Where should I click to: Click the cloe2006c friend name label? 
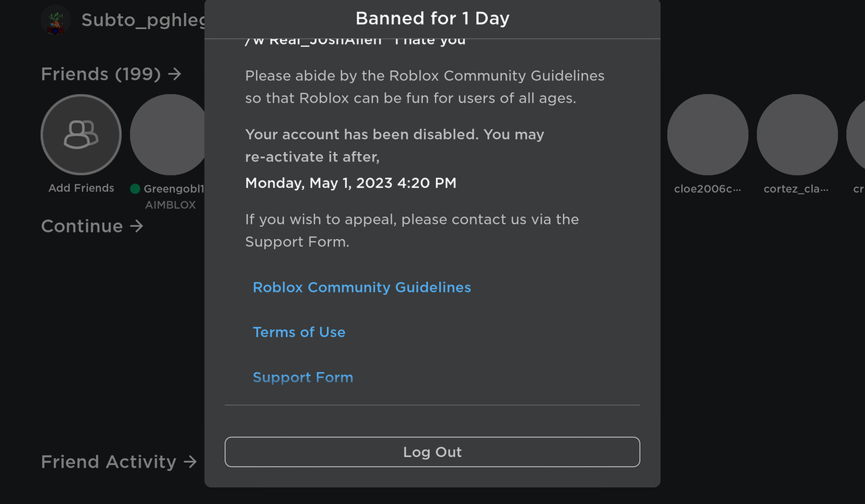click(708, 189)
